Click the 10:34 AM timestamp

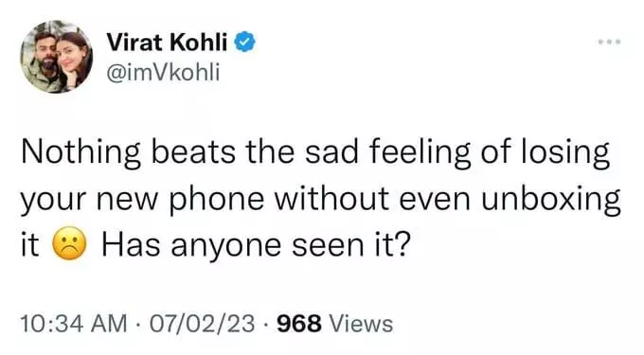(x=74, y=323)
